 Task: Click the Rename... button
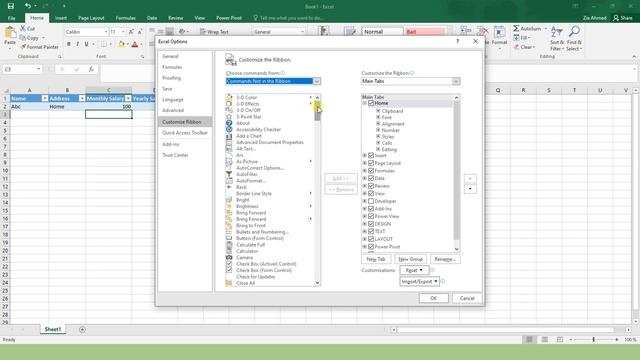click(x=445, y=259)
